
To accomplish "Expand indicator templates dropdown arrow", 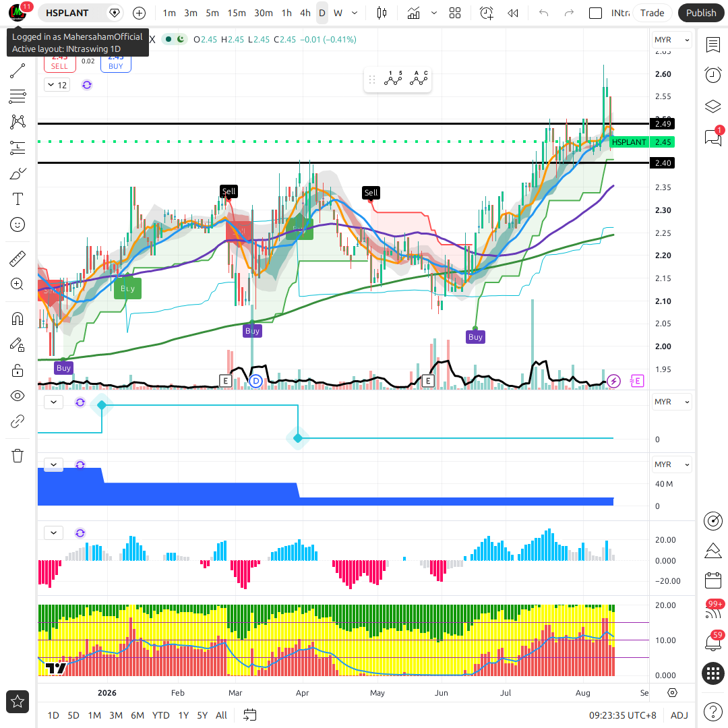I will (x=434, y=13).
